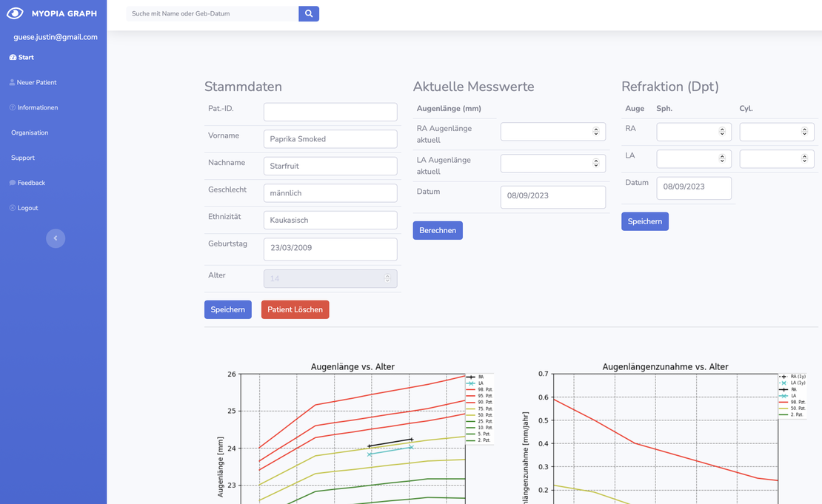Save refraction with the Speichern button
822x504 pixels.
644,221
